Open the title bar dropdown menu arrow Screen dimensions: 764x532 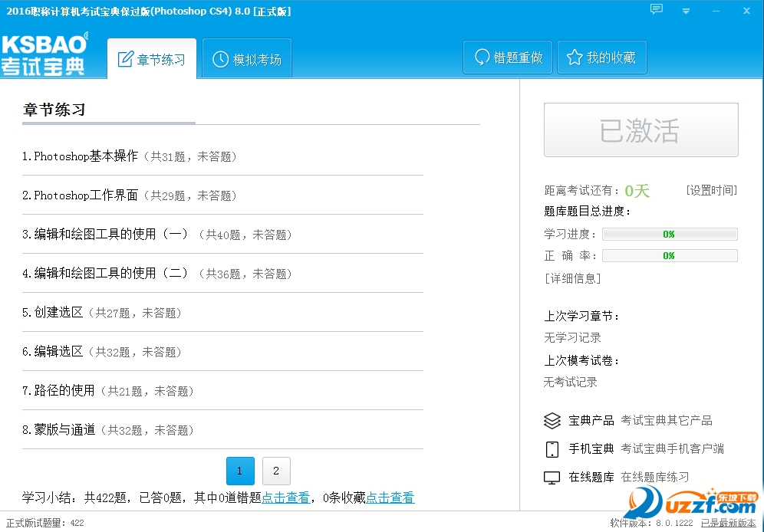(x=686, y=11)
